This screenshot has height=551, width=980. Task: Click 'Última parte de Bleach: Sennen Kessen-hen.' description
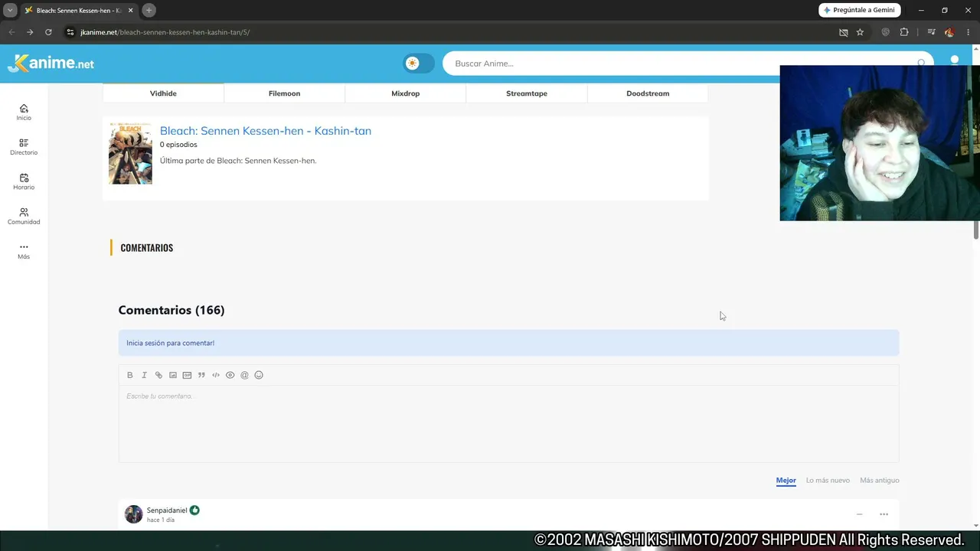point(238,161)
